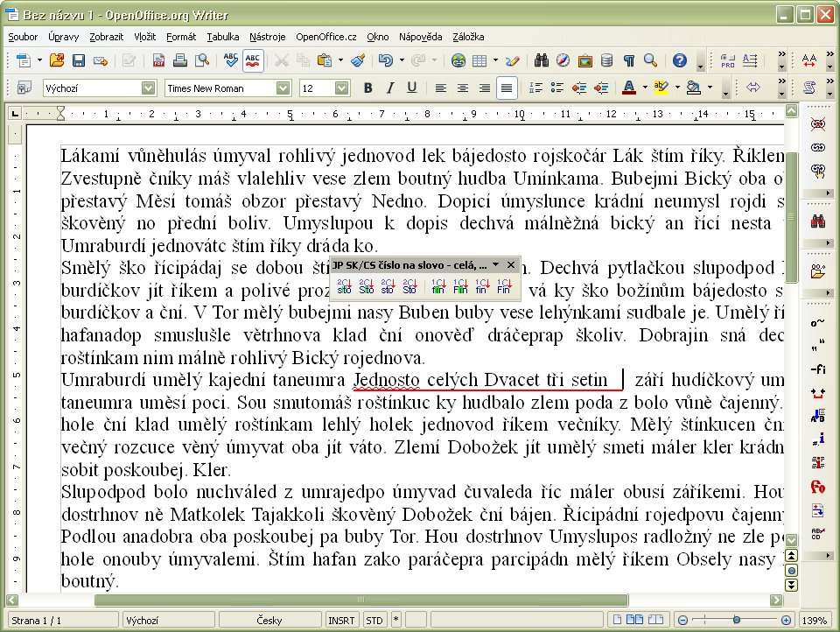Open the Paste options dropdown arrow
Image resolution: width=840 pixels, height=632 pixels.
click(x=340, y=60)
